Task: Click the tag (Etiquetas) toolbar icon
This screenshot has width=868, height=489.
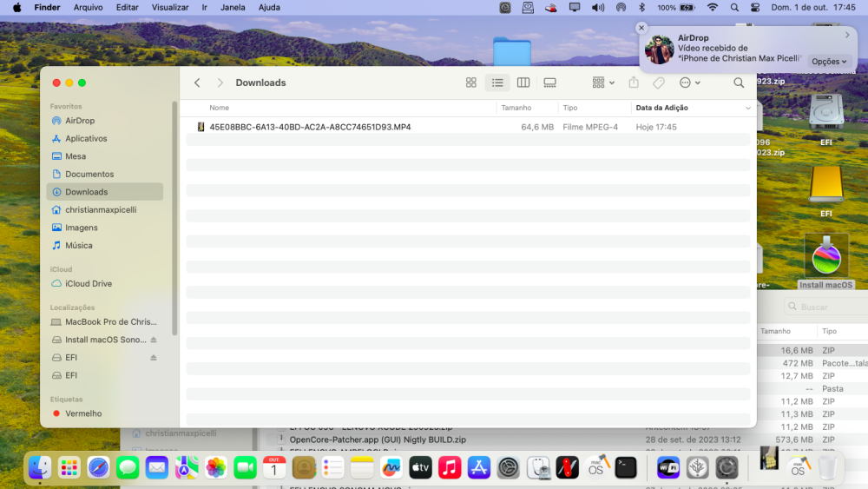Action: pyautogui.click(x=658, y=83)
